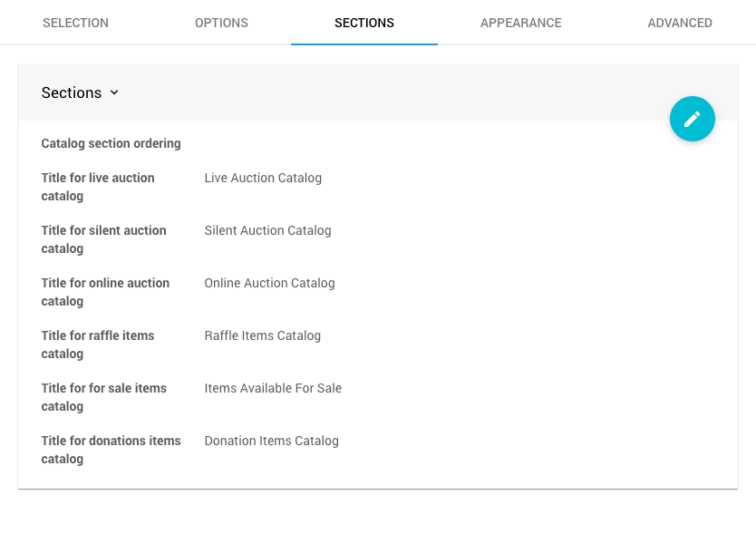
Task: Switch to the Selection tab
Action: pyautogui.click(x=75, y=23)
